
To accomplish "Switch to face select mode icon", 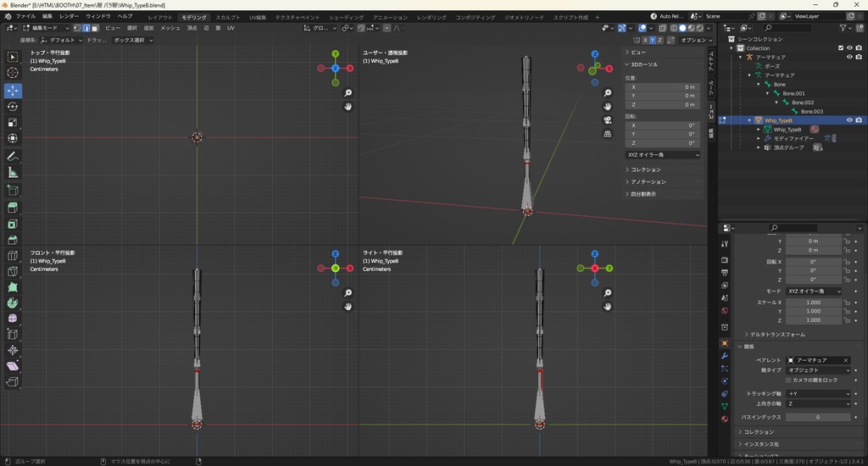I will (x=94, y=28).
